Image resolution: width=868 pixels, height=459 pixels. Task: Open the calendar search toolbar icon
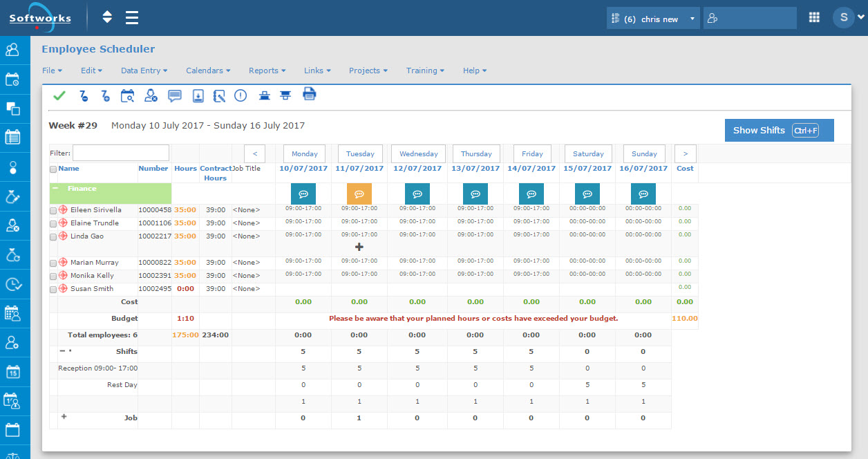coord(127,96)
